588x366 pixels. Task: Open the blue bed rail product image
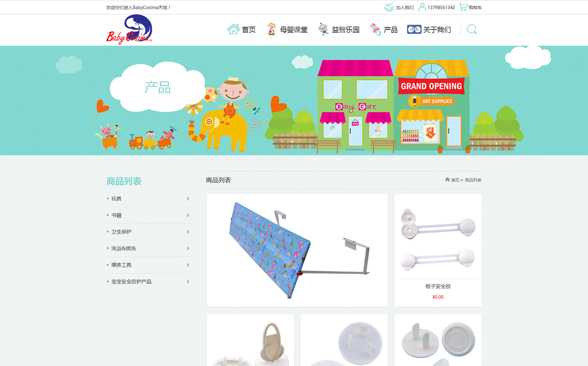click(297, 250)
